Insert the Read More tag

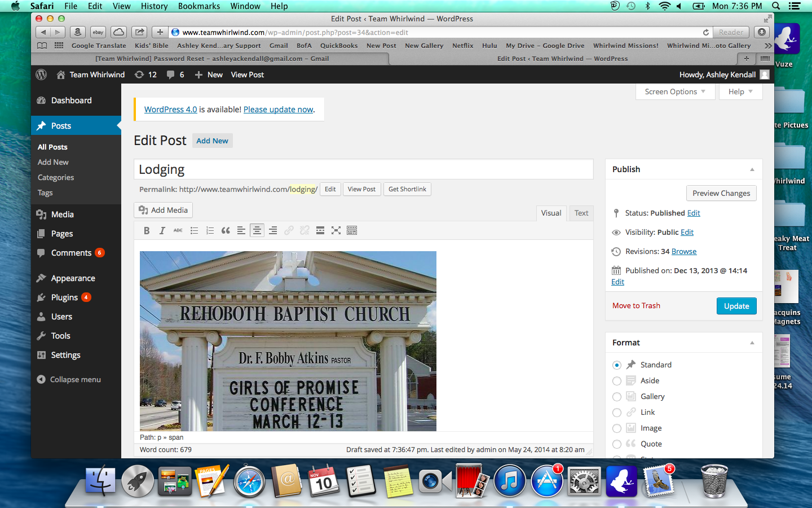tap(320, 230)
